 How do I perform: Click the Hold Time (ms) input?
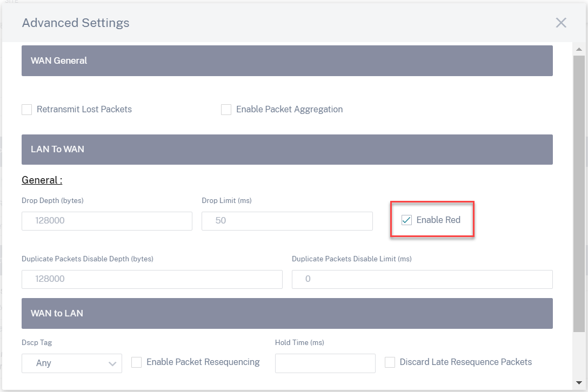tap(325, 363)
